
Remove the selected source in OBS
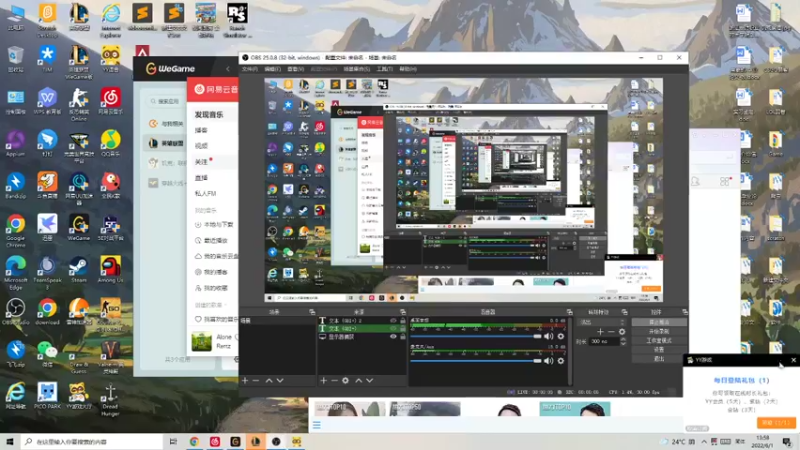[334, 381]
